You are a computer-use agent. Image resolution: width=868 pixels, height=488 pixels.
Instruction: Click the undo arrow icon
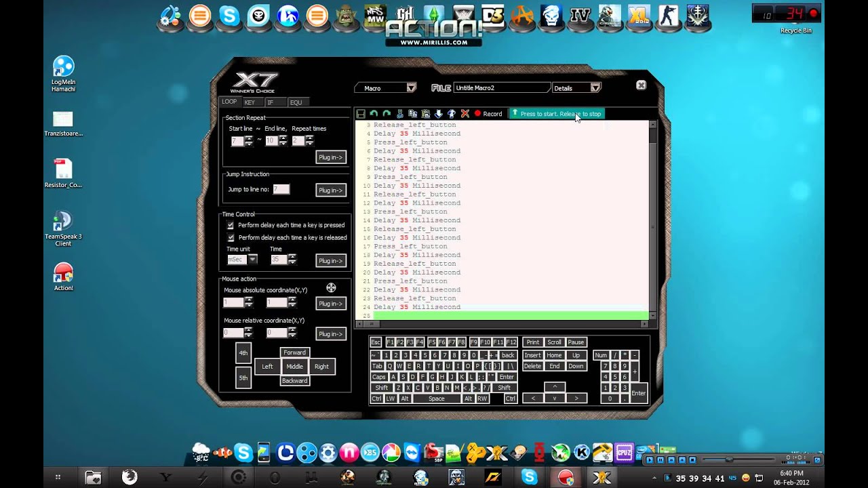374,114
